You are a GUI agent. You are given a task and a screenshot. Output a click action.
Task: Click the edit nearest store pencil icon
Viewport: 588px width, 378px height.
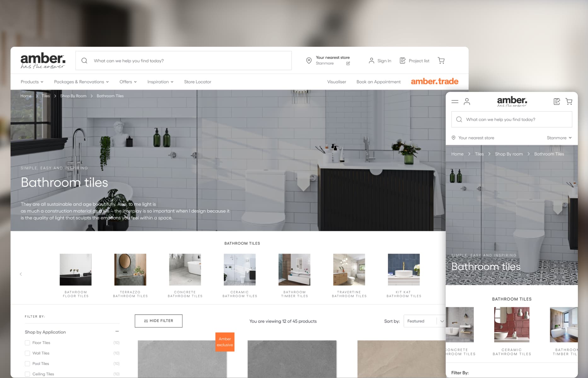click(348, 63)
